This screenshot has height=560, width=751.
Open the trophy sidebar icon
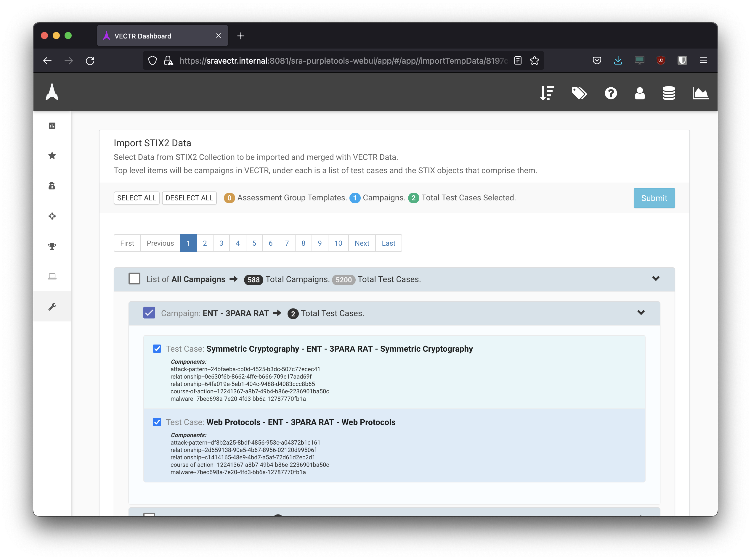(52, 246)
